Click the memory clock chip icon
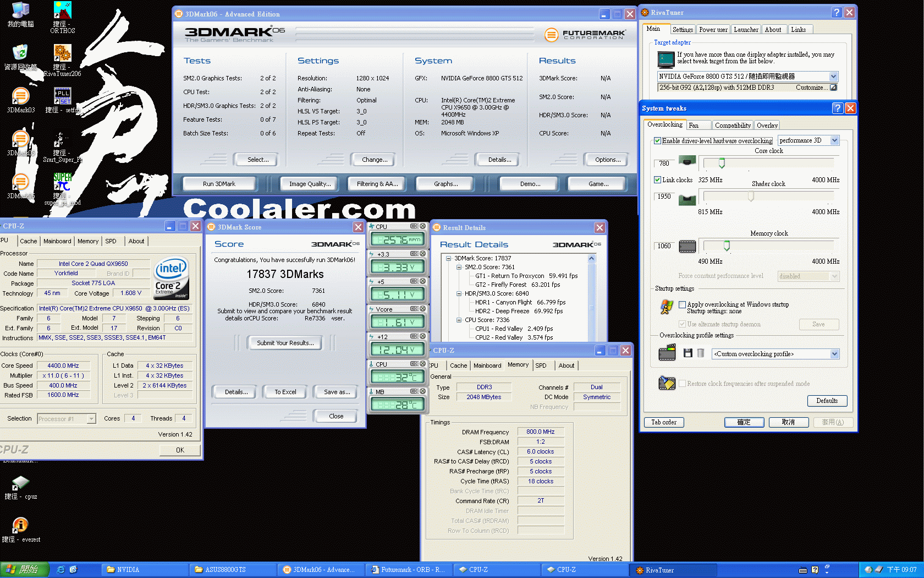This screenshot has width=924, height=578. click(x=687, y=246)
